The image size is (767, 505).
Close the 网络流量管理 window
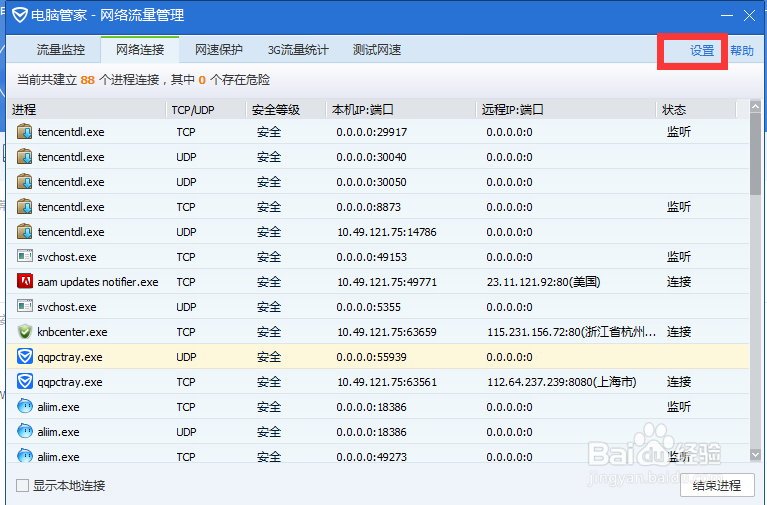click(749, 16)
